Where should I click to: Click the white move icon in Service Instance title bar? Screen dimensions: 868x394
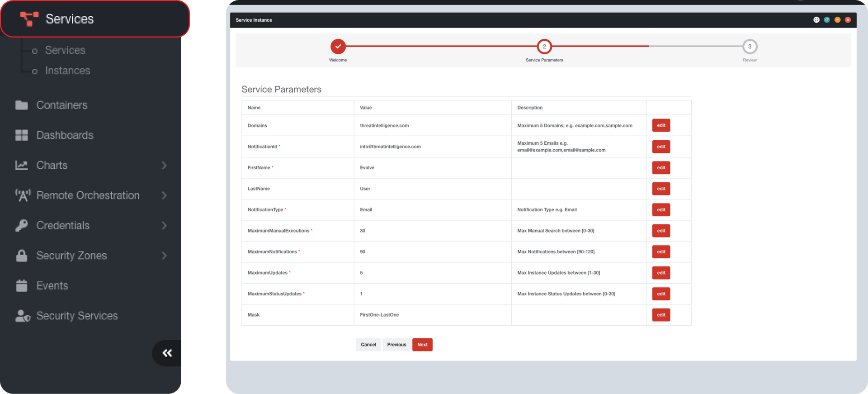point(816,20)
